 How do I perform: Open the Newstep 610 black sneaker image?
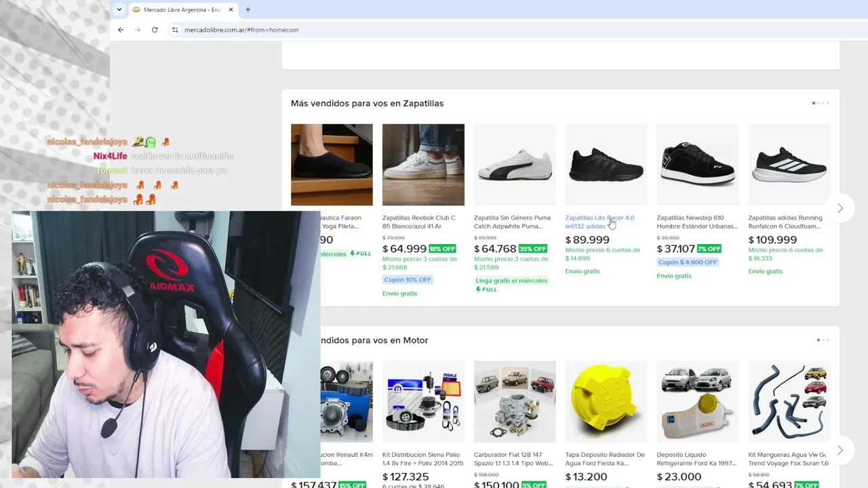(x=698, y=165)
